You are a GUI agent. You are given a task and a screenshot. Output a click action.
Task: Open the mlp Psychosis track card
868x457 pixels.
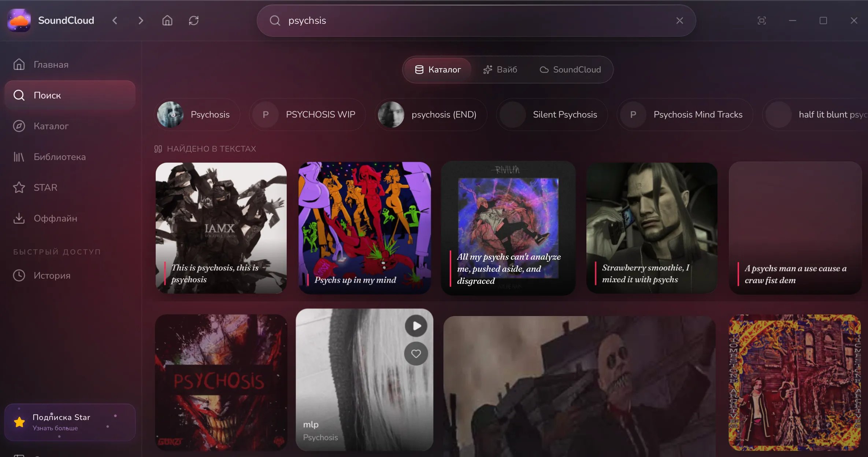[365, 380]
